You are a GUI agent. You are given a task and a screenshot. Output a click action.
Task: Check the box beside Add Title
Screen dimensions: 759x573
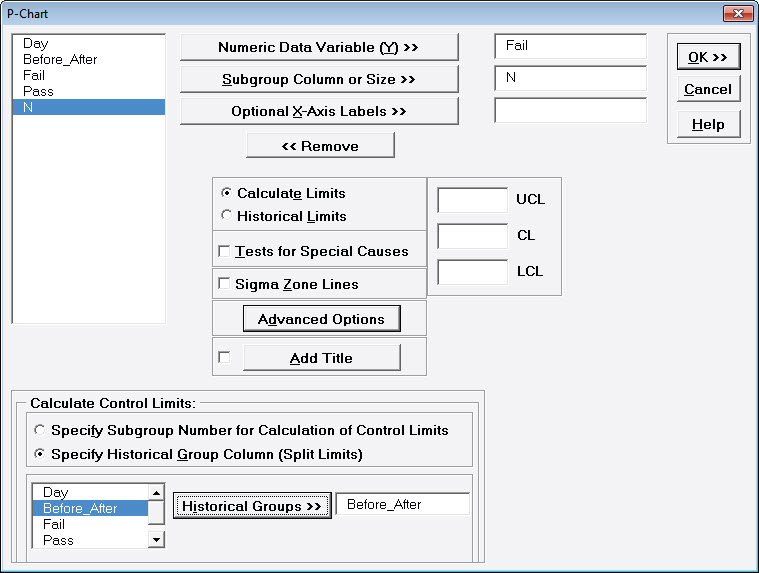224,357
